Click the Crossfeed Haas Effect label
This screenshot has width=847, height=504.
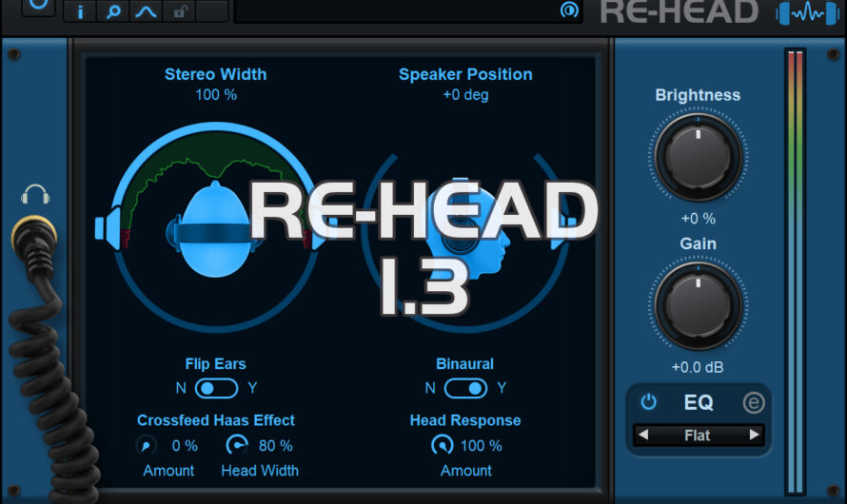point(216,420)
